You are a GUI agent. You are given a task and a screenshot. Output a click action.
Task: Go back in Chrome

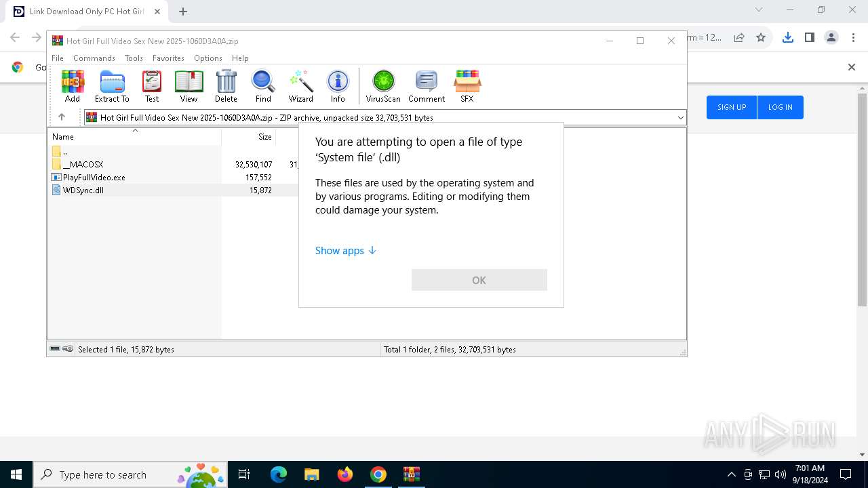tap(15, 37)
